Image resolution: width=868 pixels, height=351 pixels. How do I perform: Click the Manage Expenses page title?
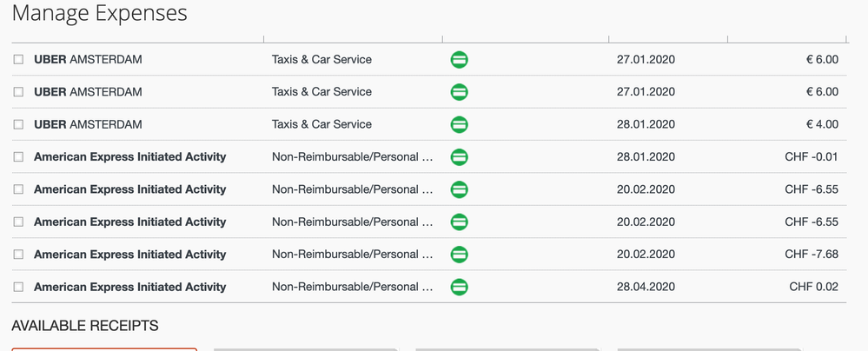pos(100,13)
